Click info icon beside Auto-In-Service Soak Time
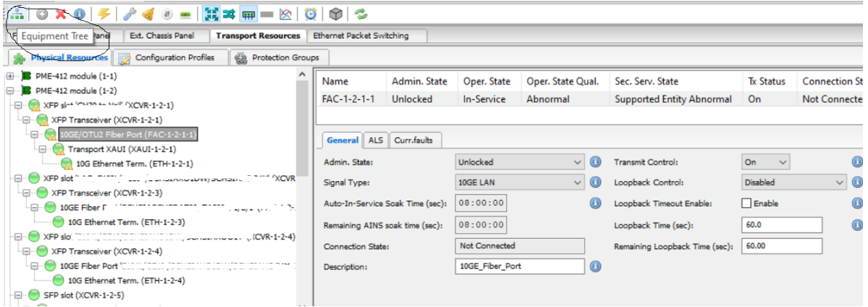868x307 pixels. point(595,203)
